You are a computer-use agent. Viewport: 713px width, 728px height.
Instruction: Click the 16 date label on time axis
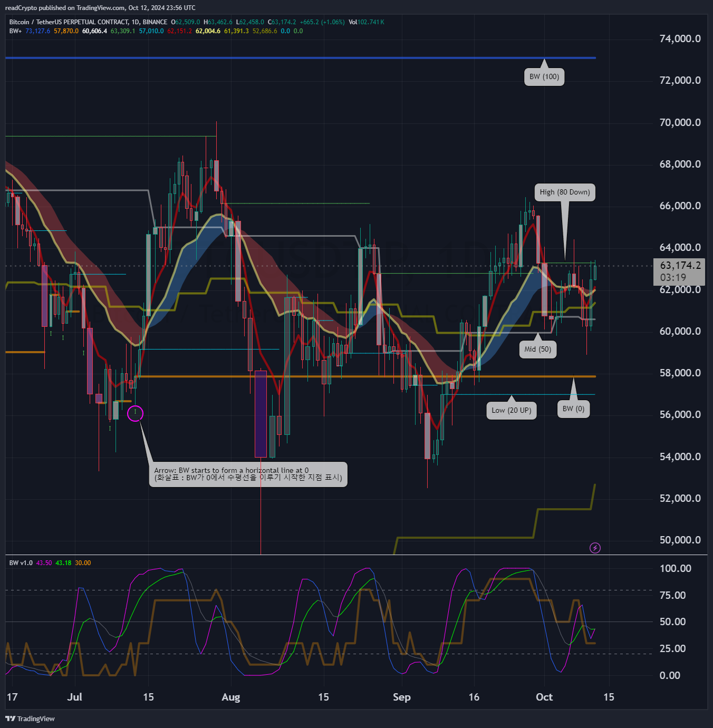pos(474,697)
